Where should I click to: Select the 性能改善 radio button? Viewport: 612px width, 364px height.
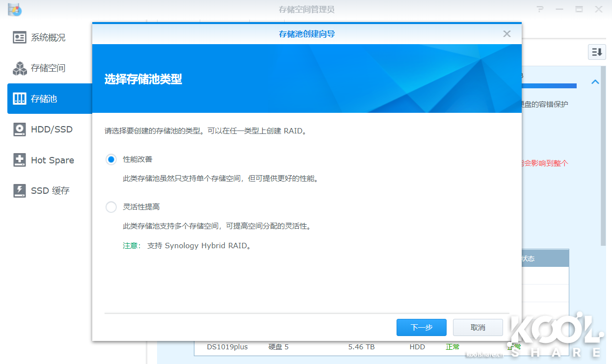[x=111, y=159]
